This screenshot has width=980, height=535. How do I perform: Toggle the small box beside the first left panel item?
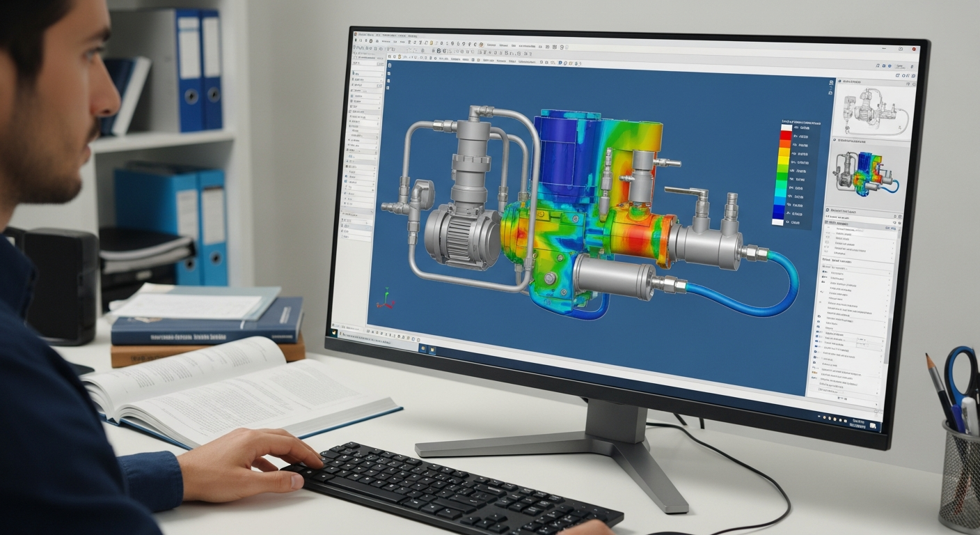[x=354, y=73]
